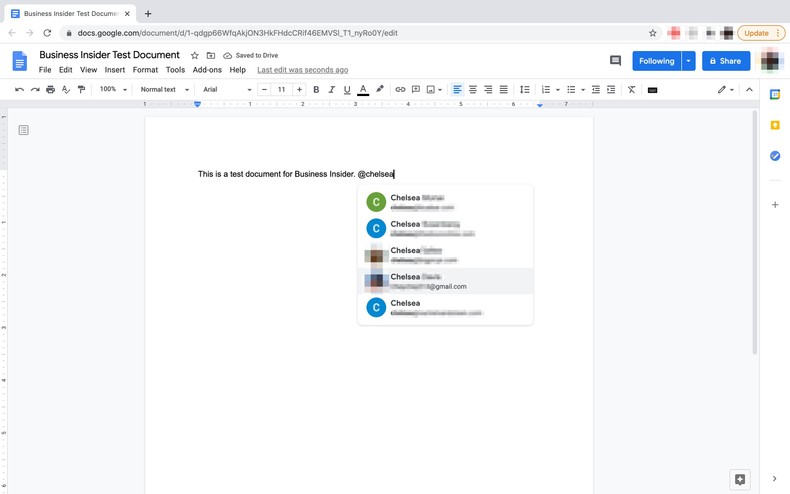Open 'Last edit was seconds ago' link

[302, 70]
